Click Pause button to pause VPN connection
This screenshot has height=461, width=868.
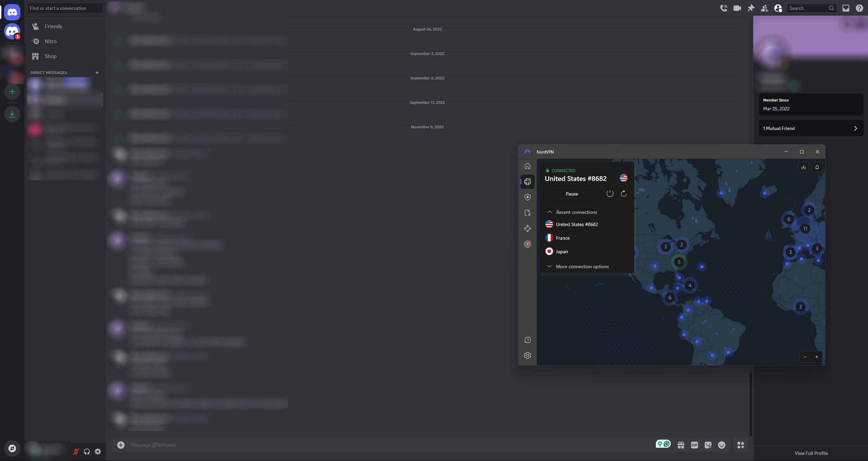click(571, 193)
